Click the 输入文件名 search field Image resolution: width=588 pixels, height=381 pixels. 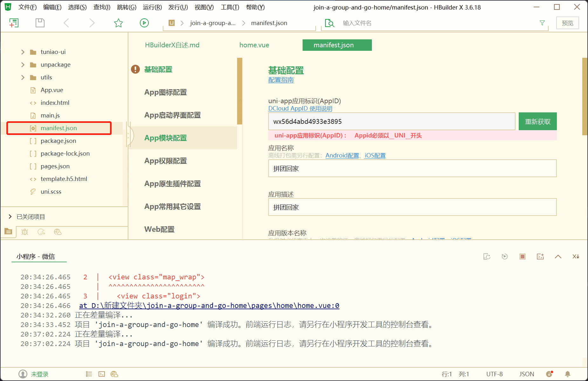[439, 23]
